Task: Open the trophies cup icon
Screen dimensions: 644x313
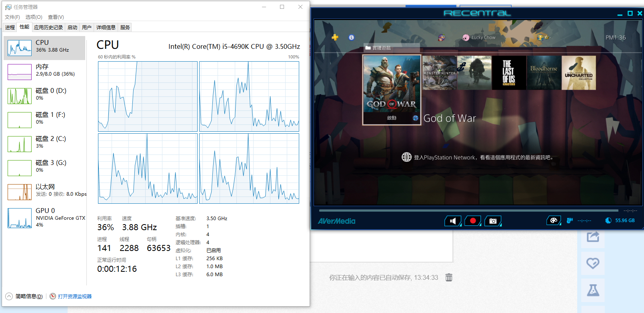Action: coord(540,37)
